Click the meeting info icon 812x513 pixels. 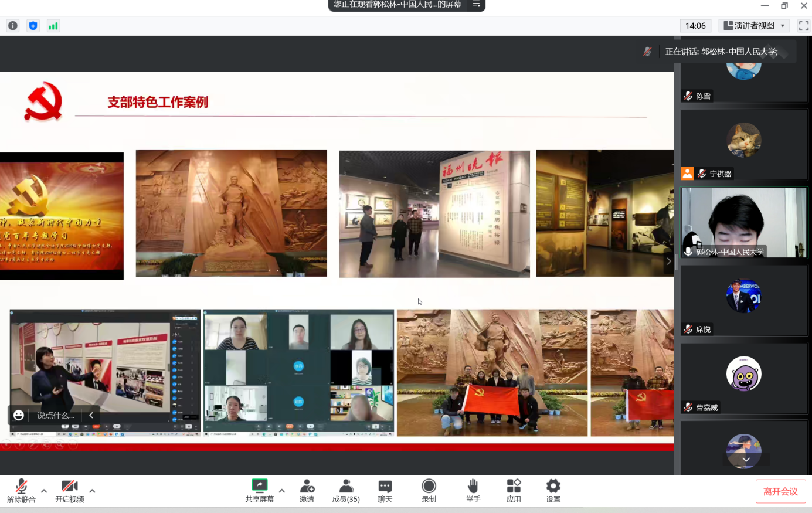(x=13, y=26)
